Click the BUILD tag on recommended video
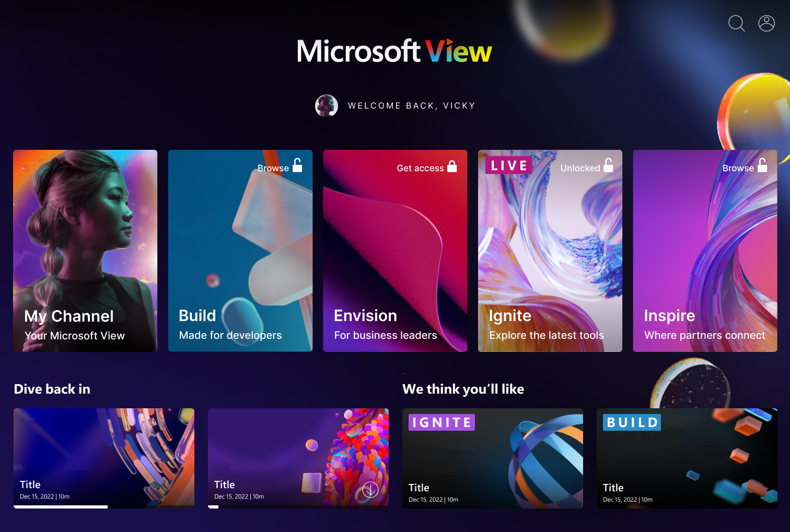Viewport: 790px width, 532px height. [632, 422]
